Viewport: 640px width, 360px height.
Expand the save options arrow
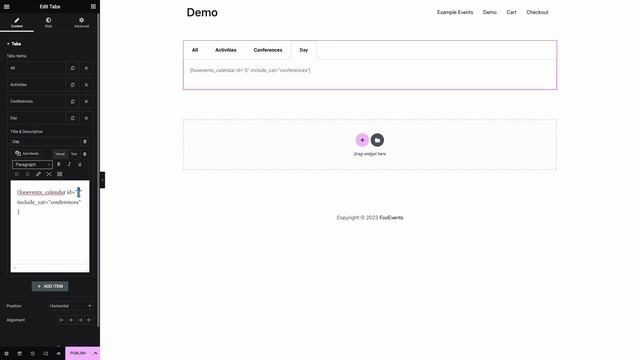coord(95,353)
